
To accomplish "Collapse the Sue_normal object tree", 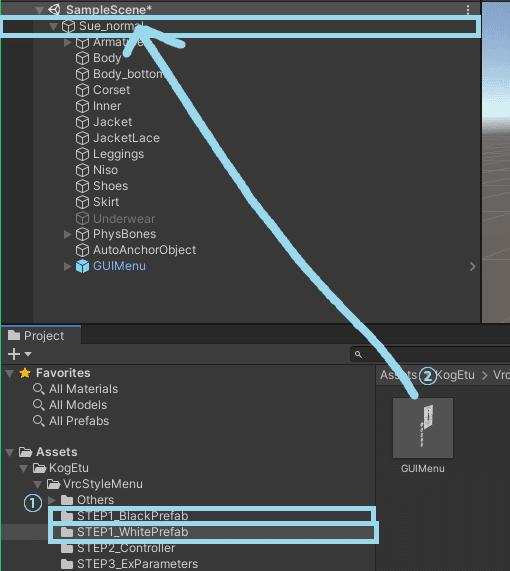I will pos(53,26).
